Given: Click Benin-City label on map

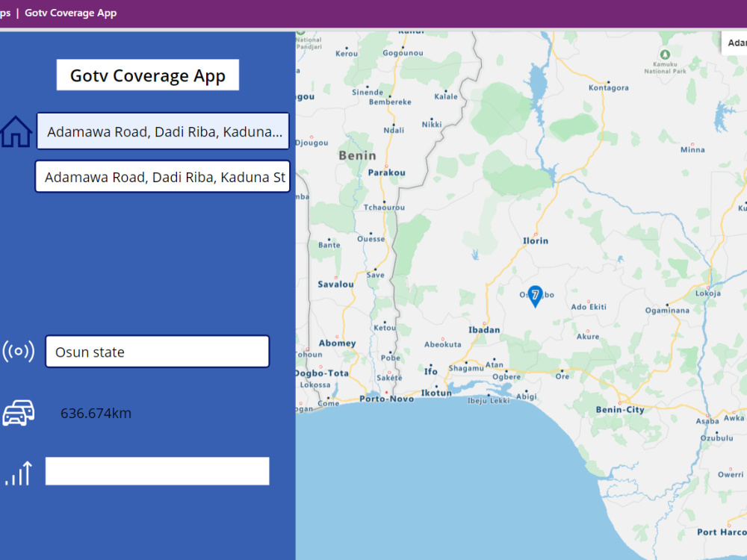Looking at the screenshot, I should point(620,409).
